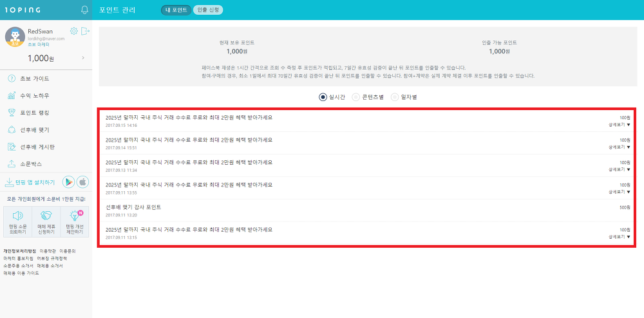Click 개인정보처리방침 footer link
This screenshot has width=644, height=318.
click(20, 250)
